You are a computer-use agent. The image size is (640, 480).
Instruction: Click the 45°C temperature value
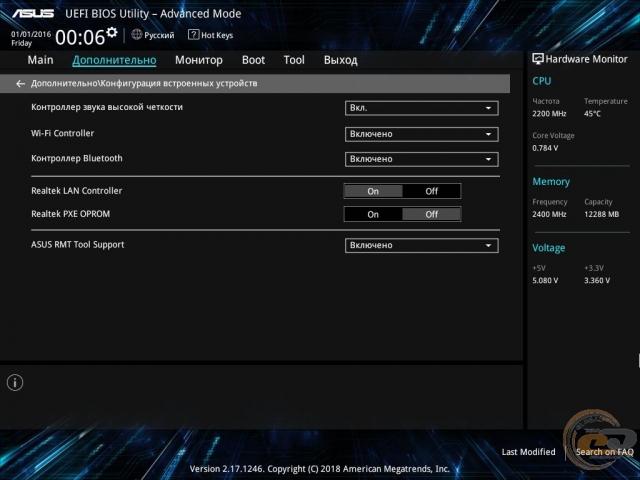[x=592, y=114]
